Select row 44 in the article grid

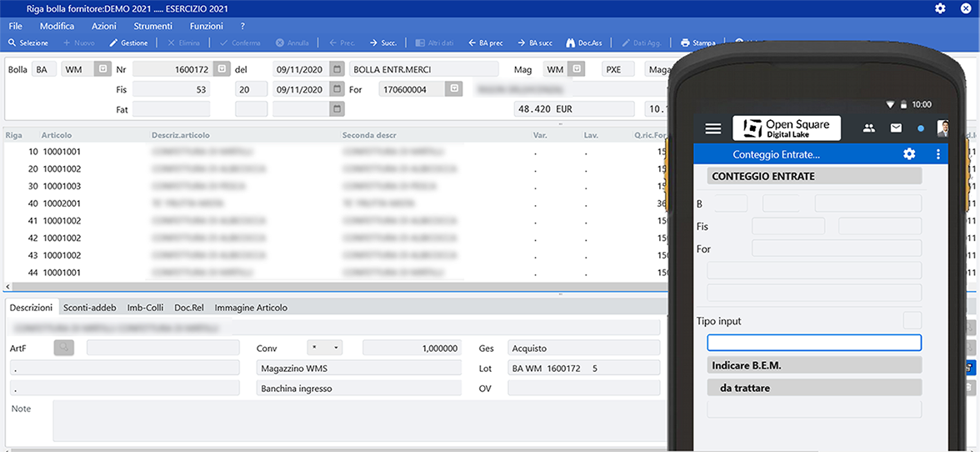pyautogui.click(x=334, y=274)
